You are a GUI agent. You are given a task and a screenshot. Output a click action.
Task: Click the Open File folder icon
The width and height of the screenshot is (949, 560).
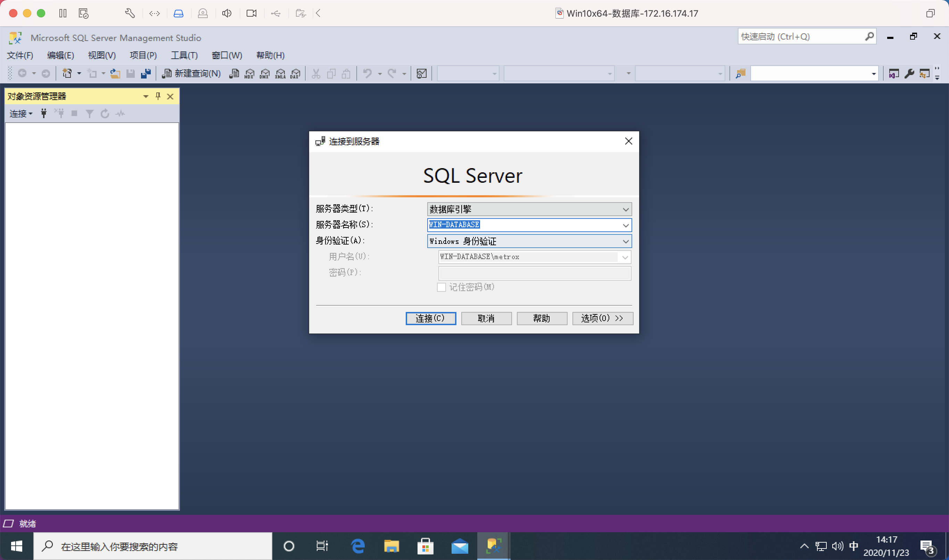point(115,73)
